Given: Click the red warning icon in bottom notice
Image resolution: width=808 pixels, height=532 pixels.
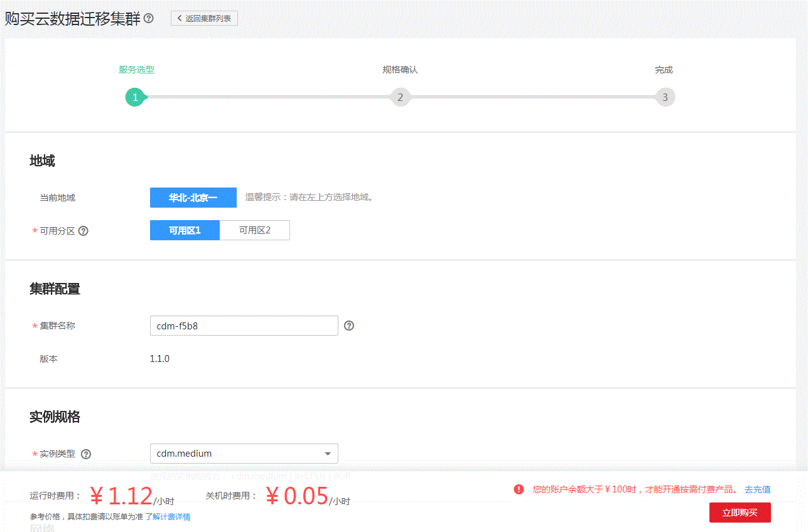Looking at the screenshot, I should click(x=519, y=489).
